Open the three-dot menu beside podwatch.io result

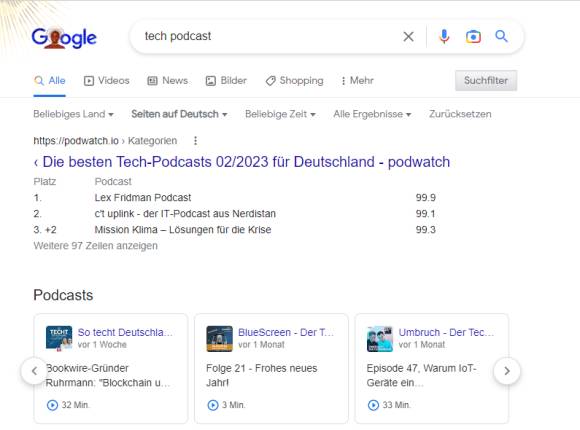[195, 141]
